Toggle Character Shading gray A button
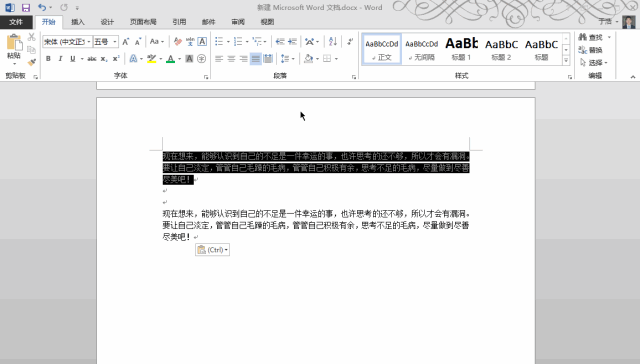 (x=189, y=59)
